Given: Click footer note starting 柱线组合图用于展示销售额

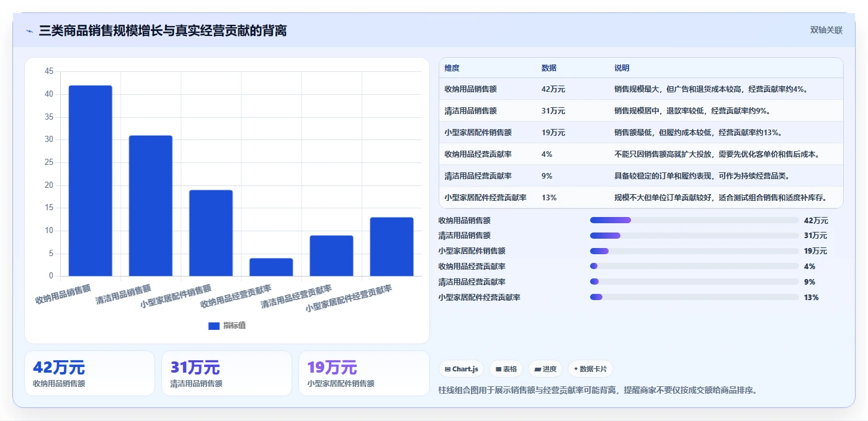Looking at the screenshot, I should point(597,390).
